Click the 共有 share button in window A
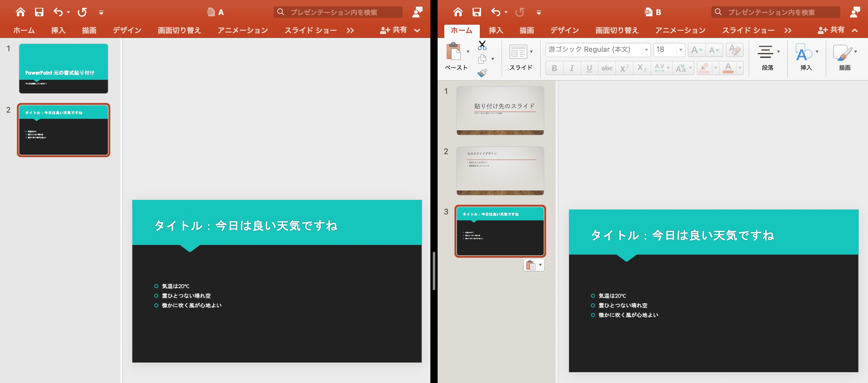Viewport: 868px width, 383px height. (393, 30)
